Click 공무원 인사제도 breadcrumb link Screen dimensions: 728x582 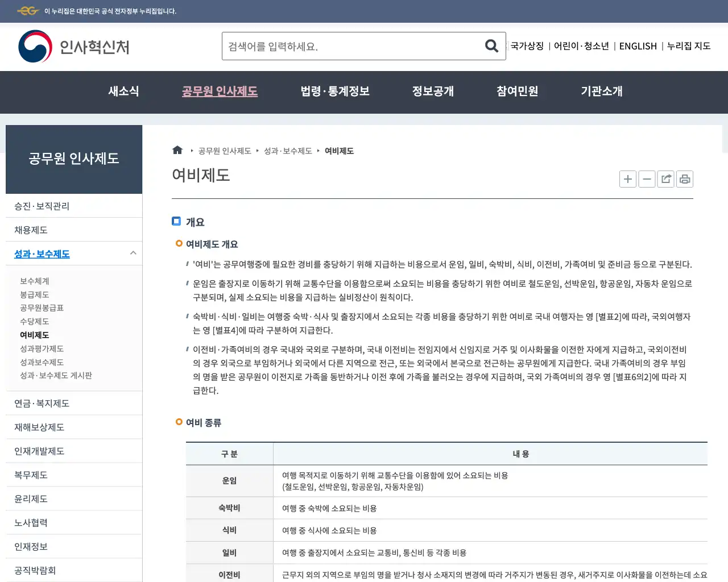(x=225, y=151)
